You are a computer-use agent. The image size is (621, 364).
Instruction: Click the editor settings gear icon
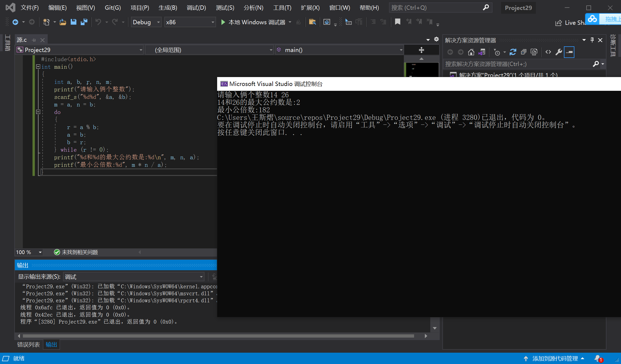(x=436, y=39)
